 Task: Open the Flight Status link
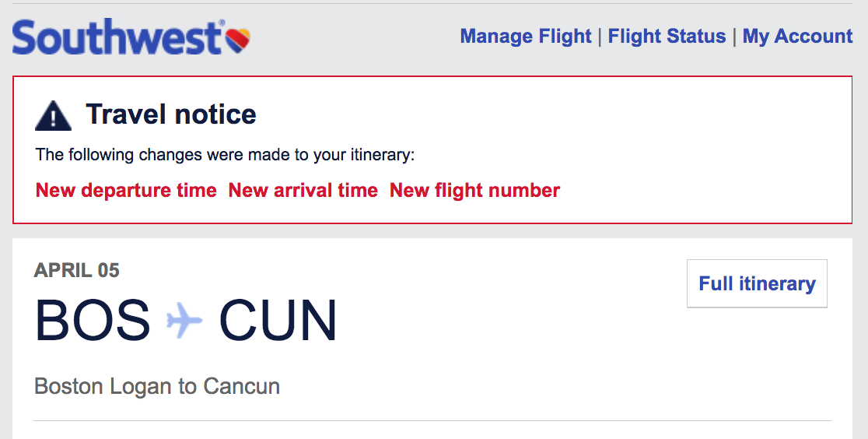tap(667, 36)
